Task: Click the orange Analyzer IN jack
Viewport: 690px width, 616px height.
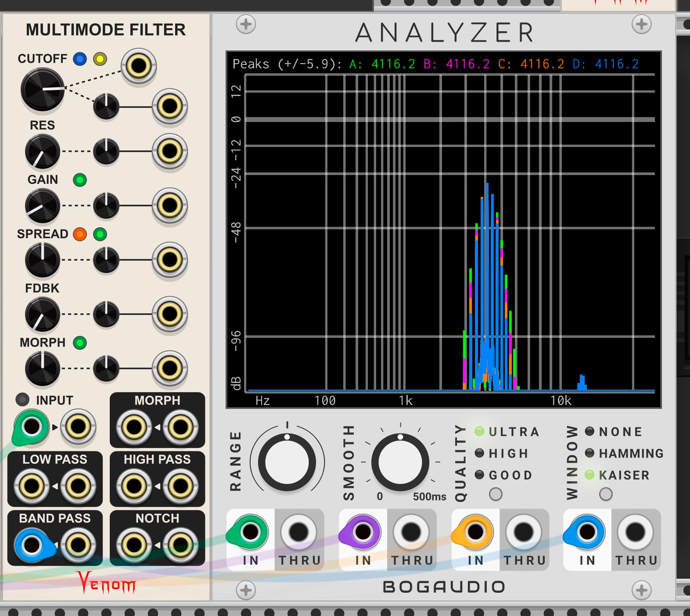Action: 475,532
